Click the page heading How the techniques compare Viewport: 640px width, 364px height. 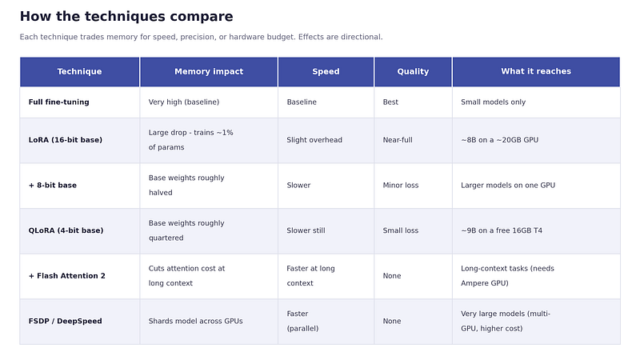point(126,16)
